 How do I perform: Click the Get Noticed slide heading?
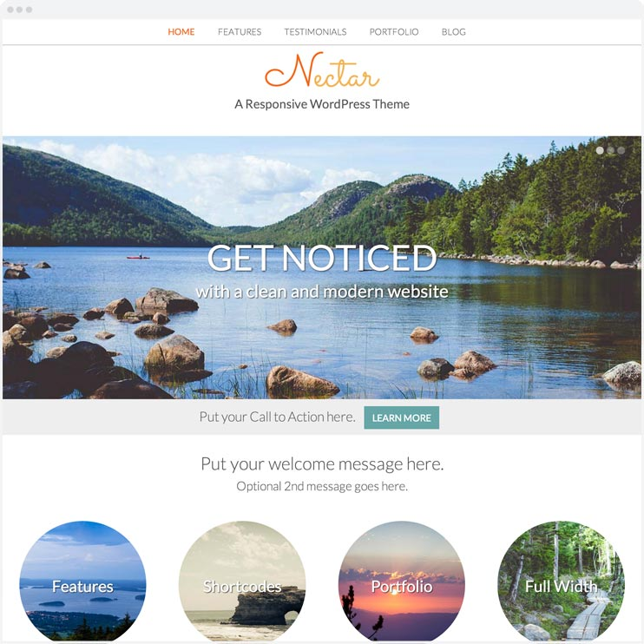pos(322,259)
